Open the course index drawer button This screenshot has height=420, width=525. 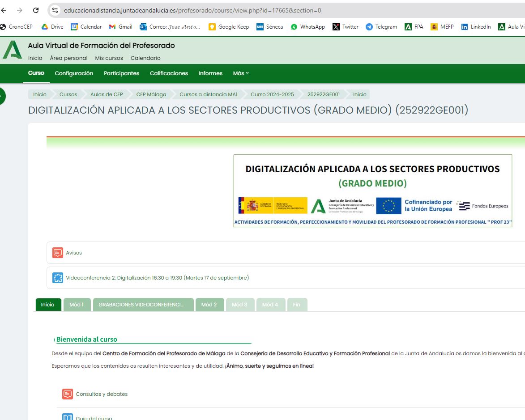2,96
